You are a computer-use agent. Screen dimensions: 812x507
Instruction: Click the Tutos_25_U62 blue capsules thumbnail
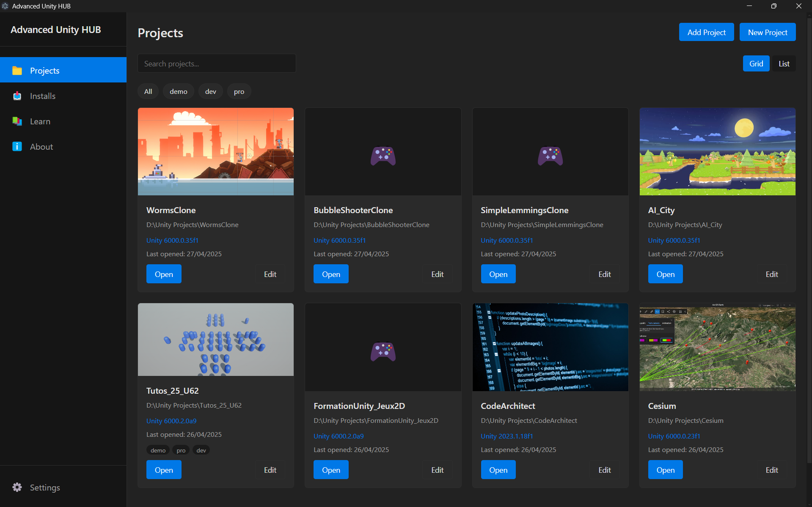click(216, 340)
